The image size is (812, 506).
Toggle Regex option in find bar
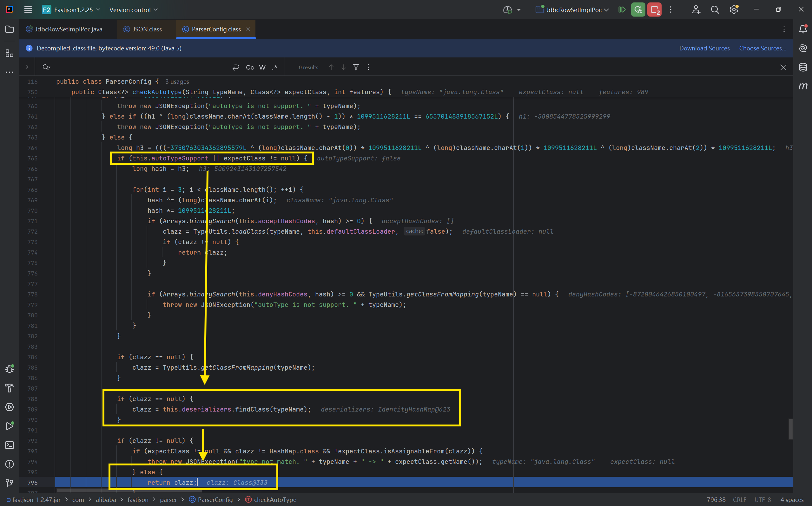275,67
